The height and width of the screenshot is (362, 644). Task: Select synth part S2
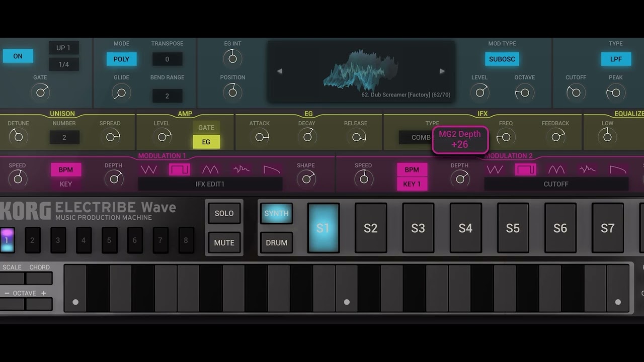(x=371, y=228)
